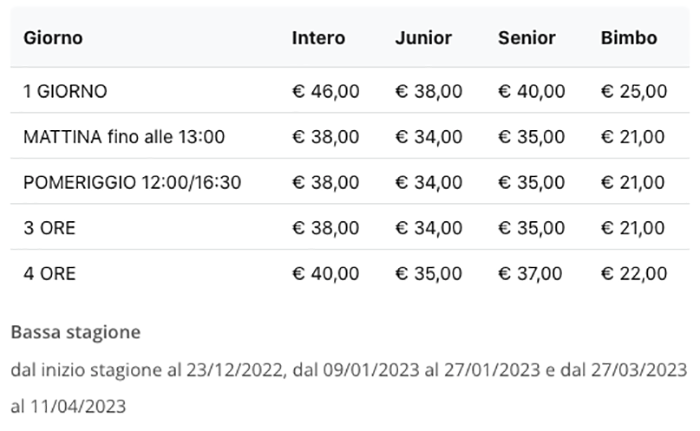Click the Intero column header
This screenshot has height=431, width=700.
[x=318, y=39]
